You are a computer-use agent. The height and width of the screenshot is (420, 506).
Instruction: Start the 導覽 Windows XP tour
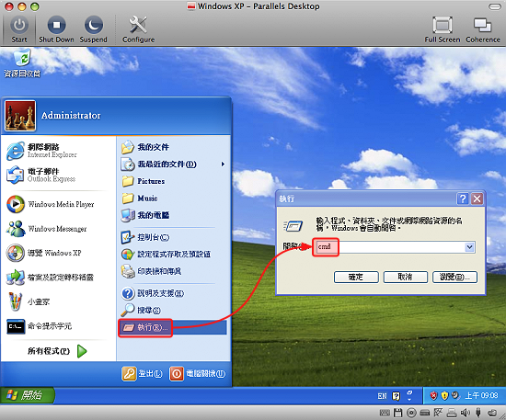coord(44,253)
